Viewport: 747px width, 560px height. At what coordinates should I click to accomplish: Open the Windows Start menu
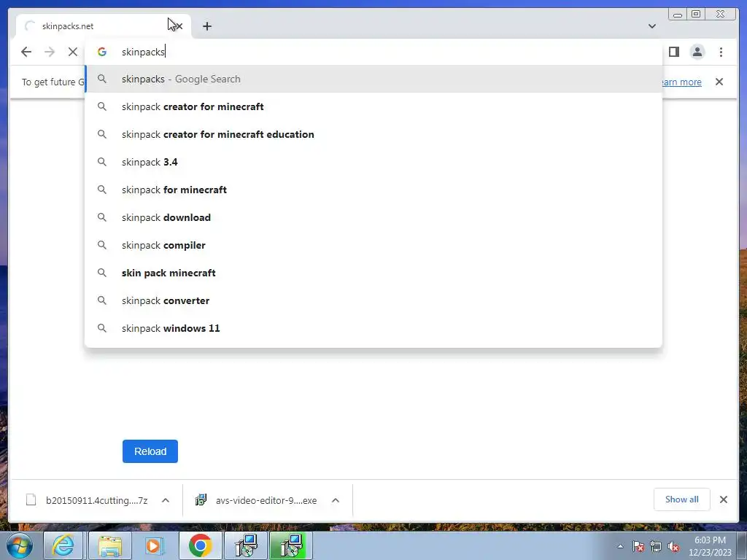[20, 545]
